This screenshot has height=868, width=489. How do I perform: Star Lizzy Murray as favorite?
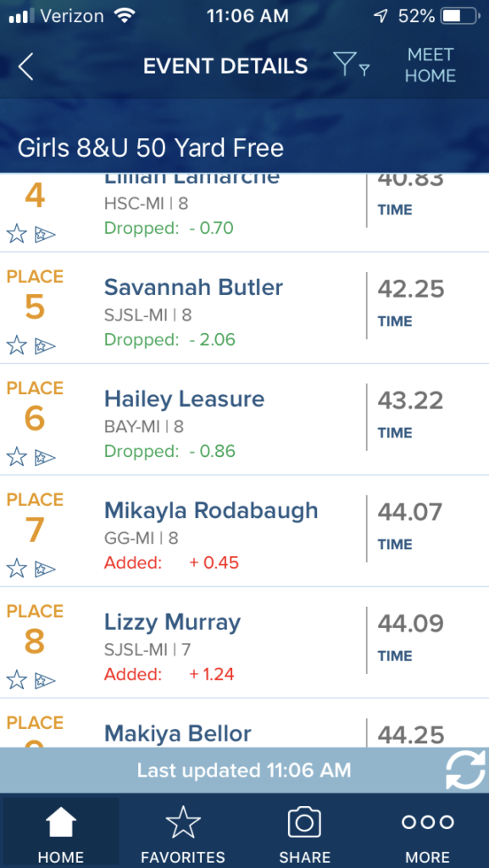coord(17,680)
